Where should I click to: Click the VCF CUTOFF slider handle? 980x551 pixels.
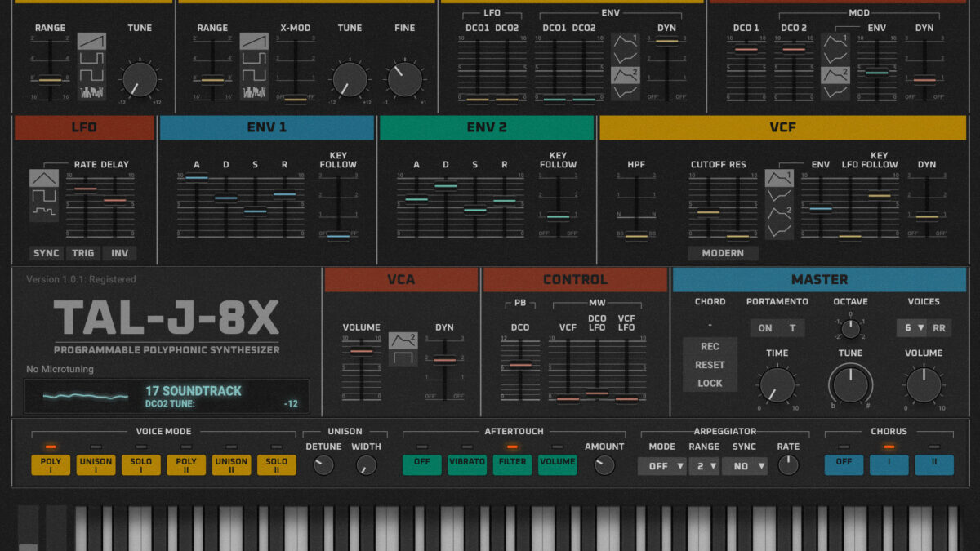[x=708, y=212]
